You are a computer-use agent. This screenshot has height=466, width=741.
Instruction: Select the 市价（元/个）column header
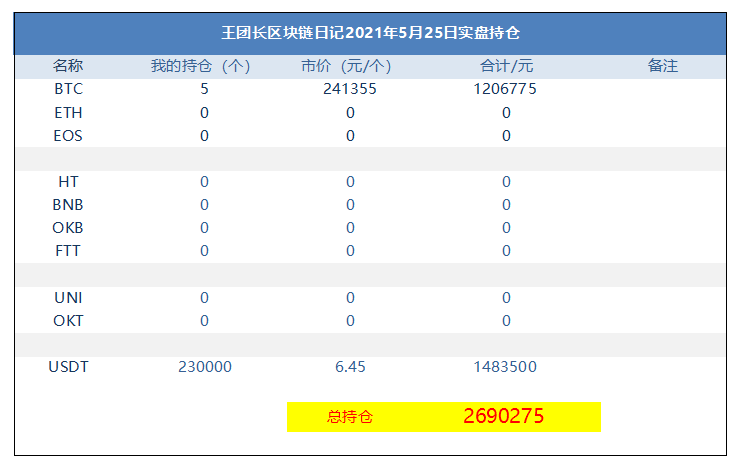(346, 66)
